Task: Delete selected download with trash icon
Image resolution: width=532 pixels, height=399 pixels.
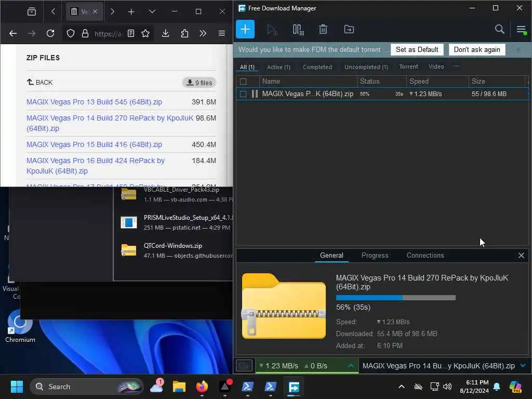Action: [x=323, y=30]
